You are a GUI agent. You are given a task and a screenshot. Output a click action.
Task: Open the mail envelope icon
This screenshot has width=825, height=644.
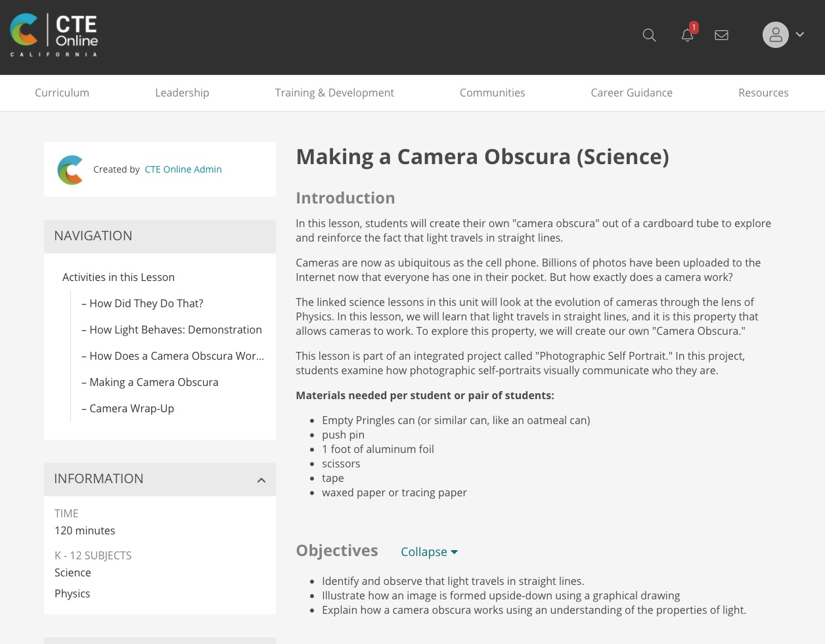(x=721, y=35)
